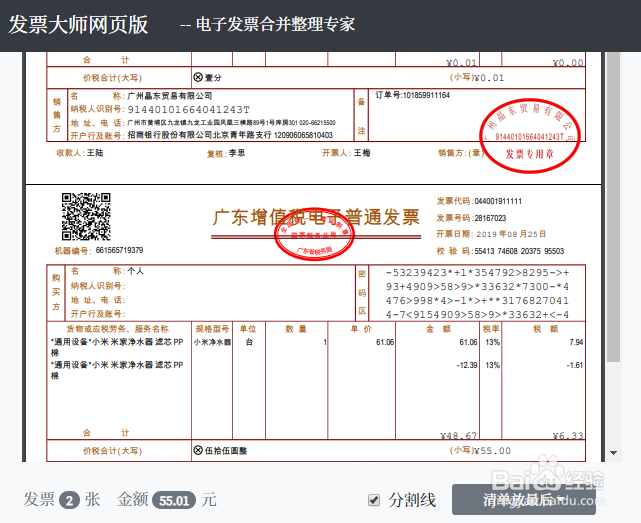
Task: Click 伍拾伍圆整 amount in words
Action: click(226, 451)
